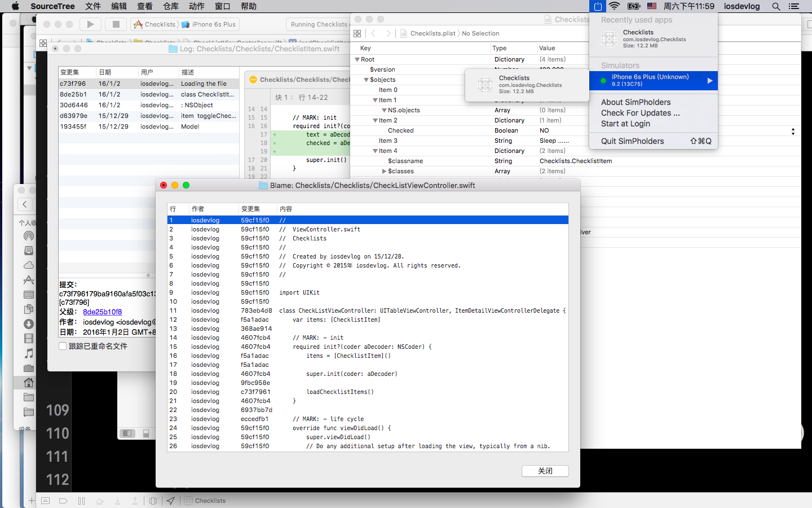Enable the 跟踪已重命名文件 checkbox
The height and width of the screenshot is (508, 812).
coord(63,346)
